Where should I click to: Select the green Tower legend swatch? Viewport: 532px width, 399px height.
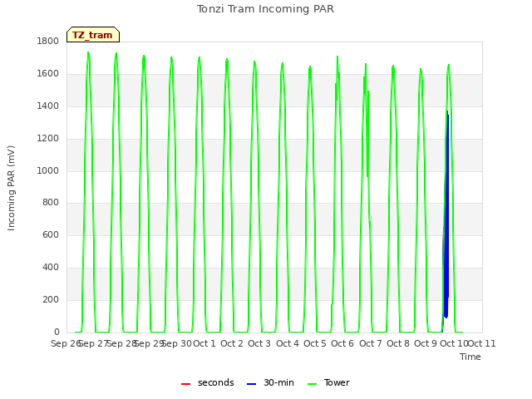pyautogui.click(x=312, y=384)
